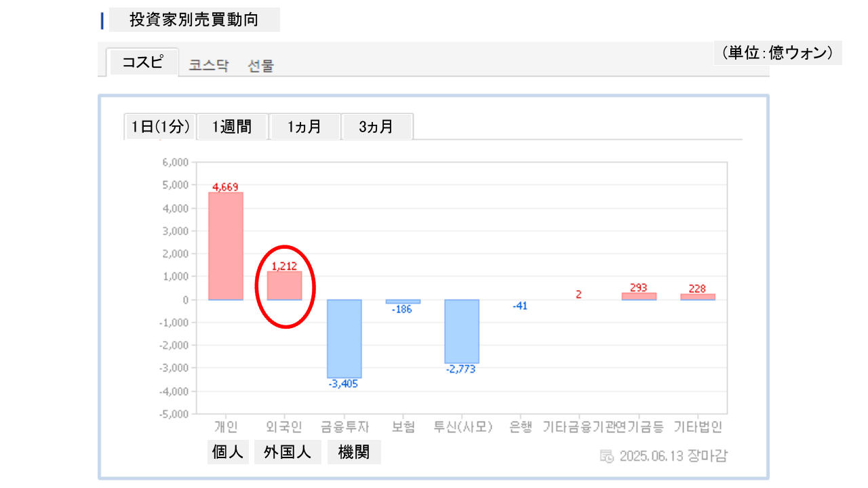Screen dimensions: 868x488
Task: Select the コスピ tab
Action: tap(143, 62)
